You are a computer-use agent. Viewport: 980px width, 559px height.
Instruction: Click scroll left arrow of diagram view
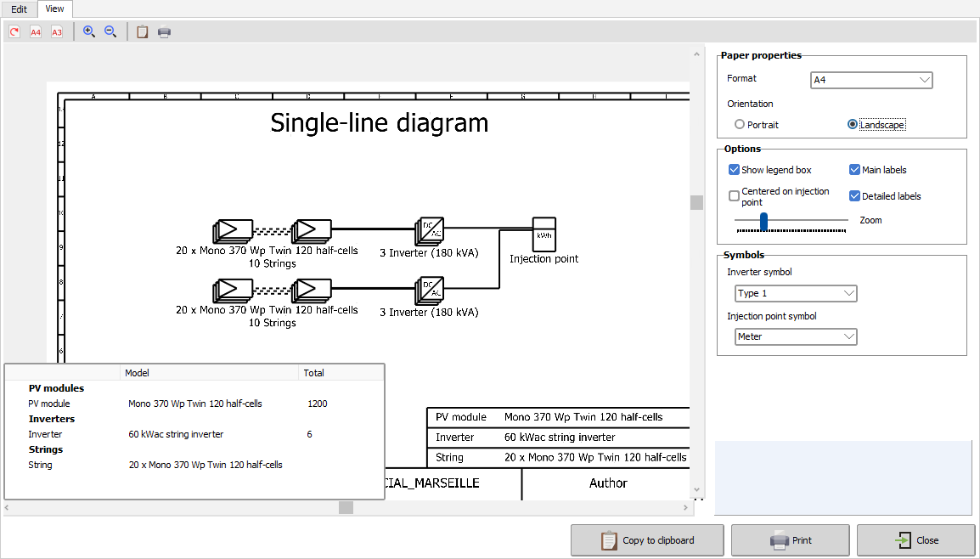[x=7, y=508]
